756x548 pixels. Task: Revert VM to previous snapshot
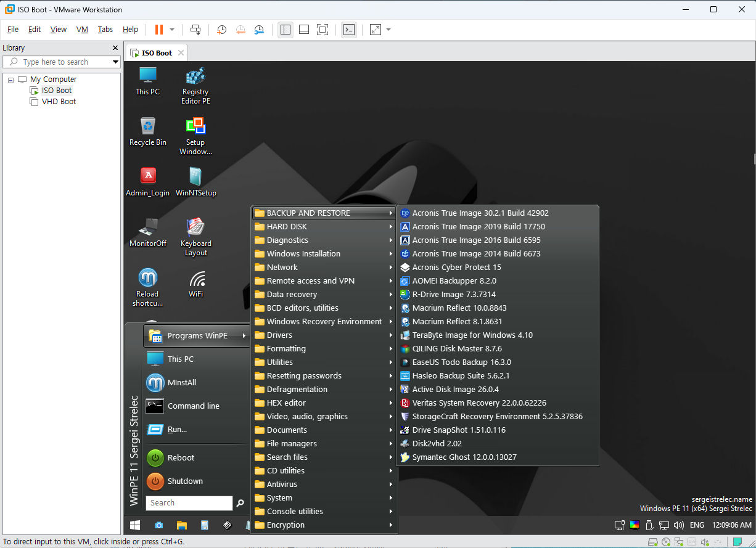[x=240, y=30]
